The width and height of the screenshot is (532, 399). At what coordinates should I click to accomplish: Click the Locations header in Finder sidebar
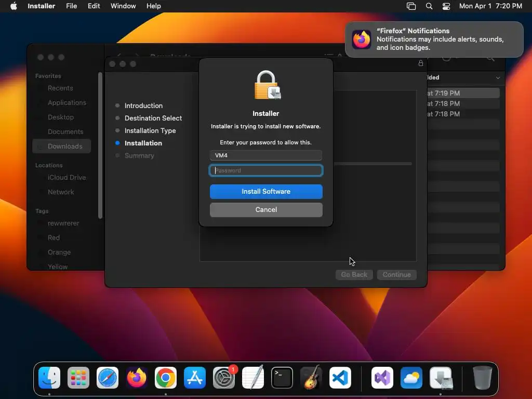49,165
